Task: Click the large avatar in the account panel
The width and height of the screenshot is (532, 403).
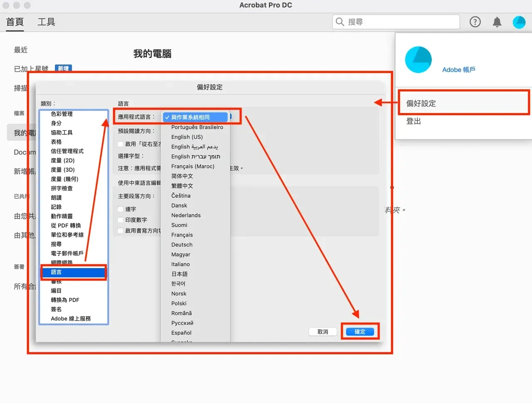Action: tap(418, 59)
